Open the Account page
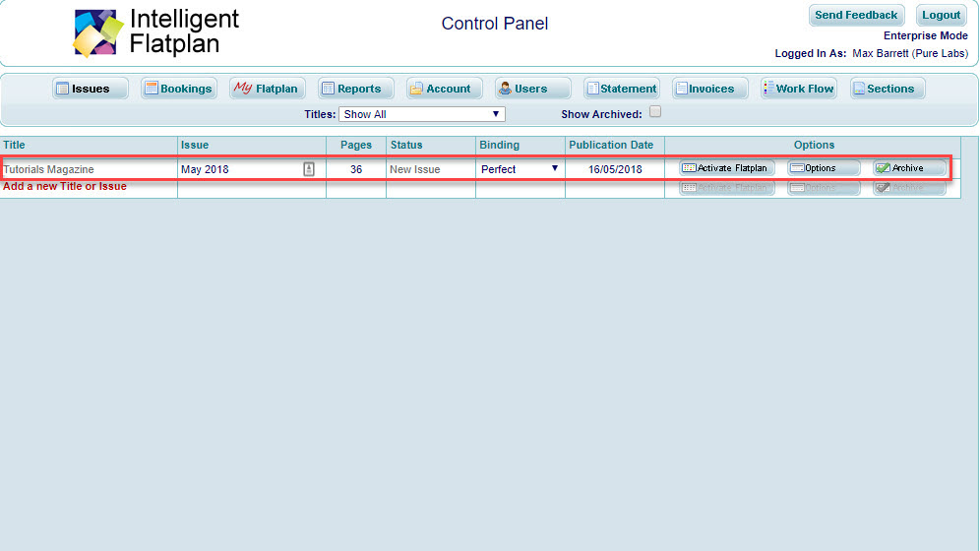 click(x=445, y=89)
